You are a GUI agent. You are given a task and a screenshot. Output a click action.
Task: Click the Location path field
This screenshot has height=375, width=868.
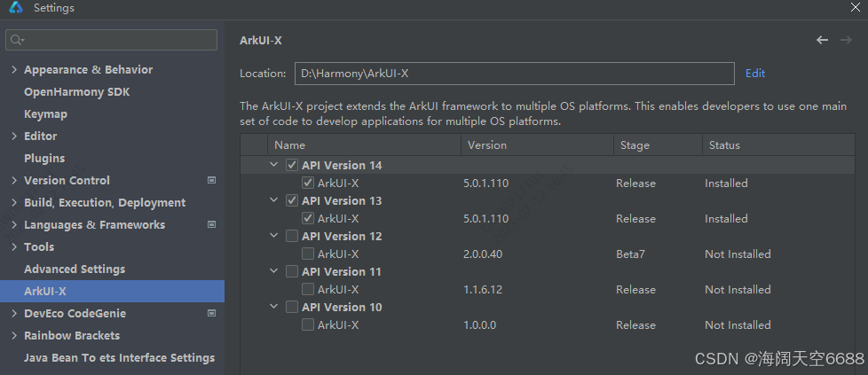[514, 73]
